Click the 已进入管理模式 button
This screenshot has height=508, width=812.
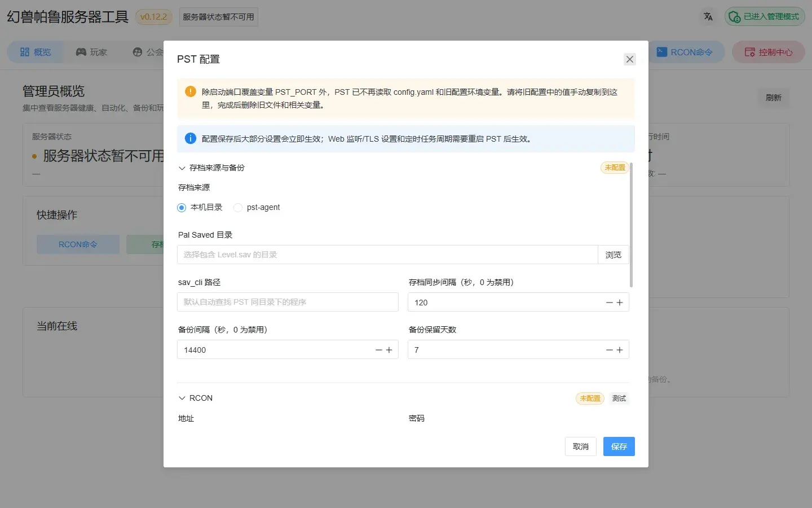(765, 17)
